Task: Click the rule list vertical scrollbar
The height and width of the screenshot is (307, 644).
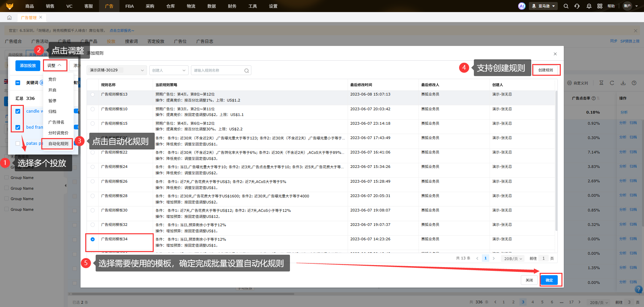Action: click(556, 161)
